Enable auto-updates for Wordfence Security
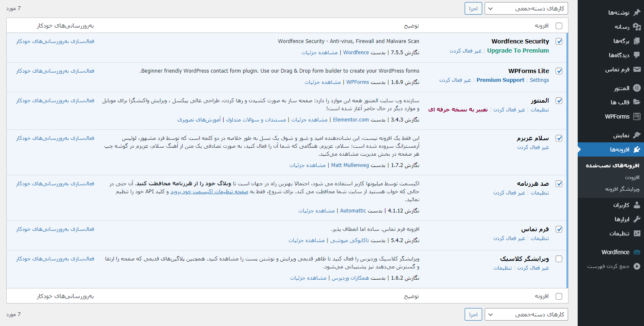Image resolution: width=644 pixels, height=326 pixels. pyautogui.click(x=55, y=41)
